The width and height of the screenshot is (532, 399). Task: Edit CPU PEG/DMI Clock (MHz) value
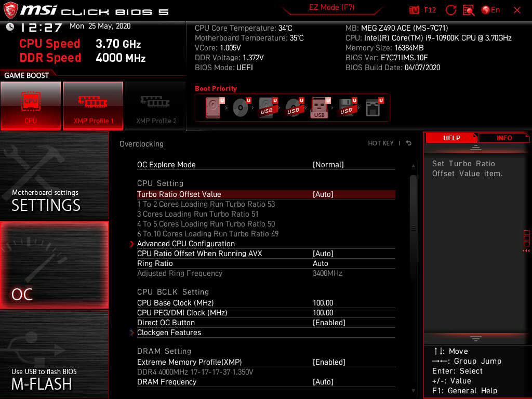click(323, 312)
